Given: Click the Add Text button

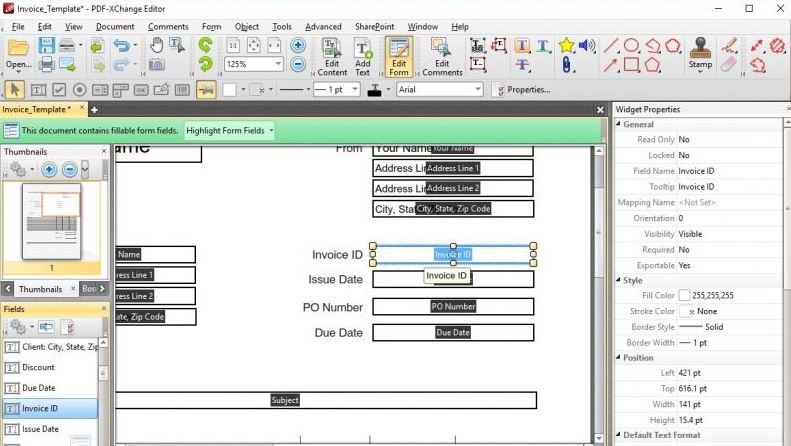Looking at the screenshot, I should [x=363, y=57].
